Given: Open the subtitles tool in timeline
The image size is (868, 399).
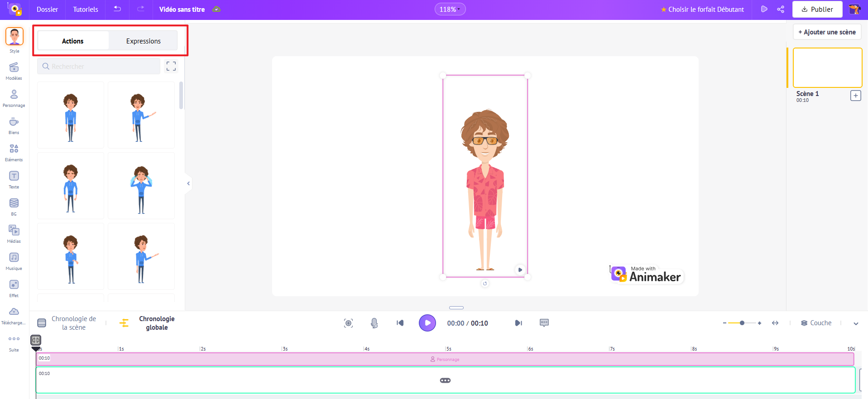Looking at the screenshot, I should [x=544, y=323].
